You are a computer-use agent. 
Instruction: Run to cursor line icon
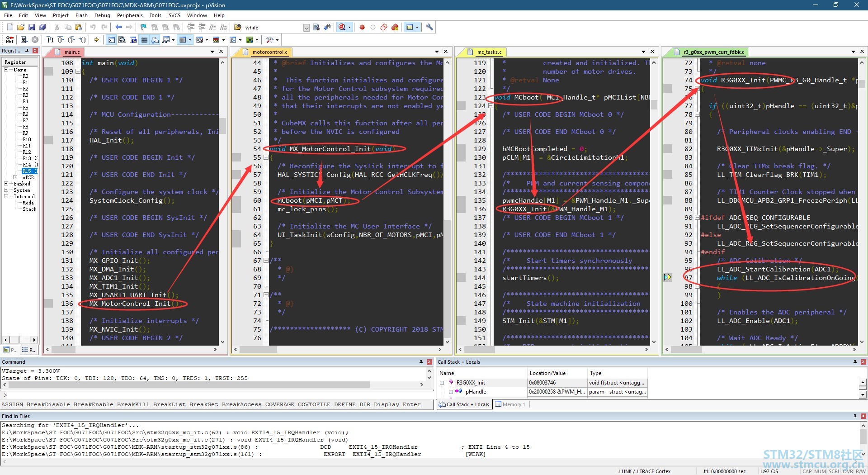pyautogui.click(x=83, y=40)
